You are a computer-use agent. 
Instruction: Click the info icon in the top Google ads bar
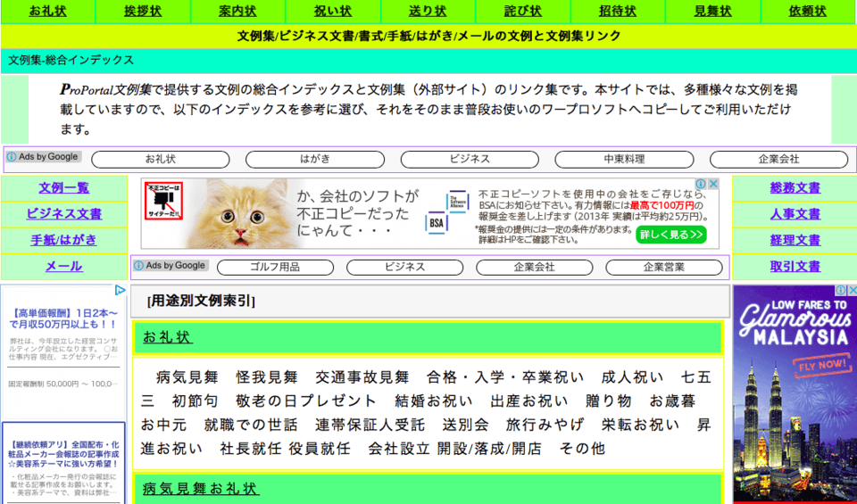[x=12, y=157]
